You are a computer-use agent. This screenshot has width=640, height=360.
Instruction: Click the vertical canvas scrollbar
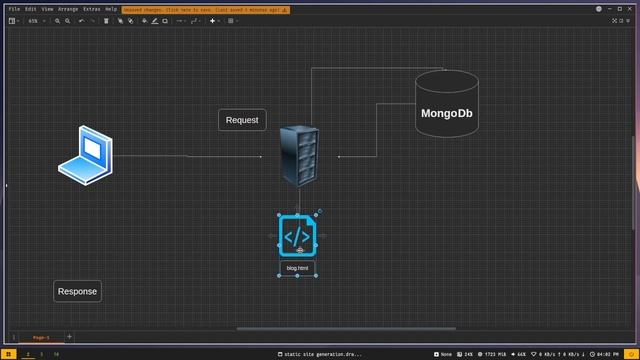(633, 182)
